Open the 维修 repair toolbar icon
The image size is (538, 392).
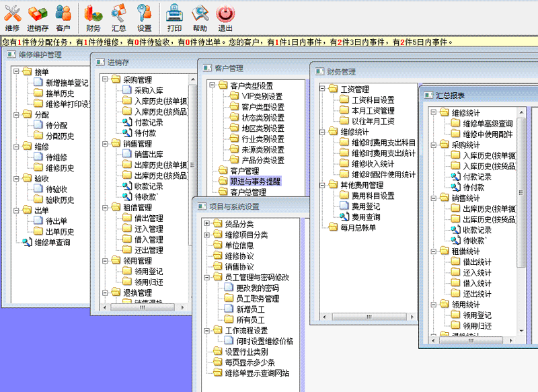pyautogui.click(x=12, y=17)
